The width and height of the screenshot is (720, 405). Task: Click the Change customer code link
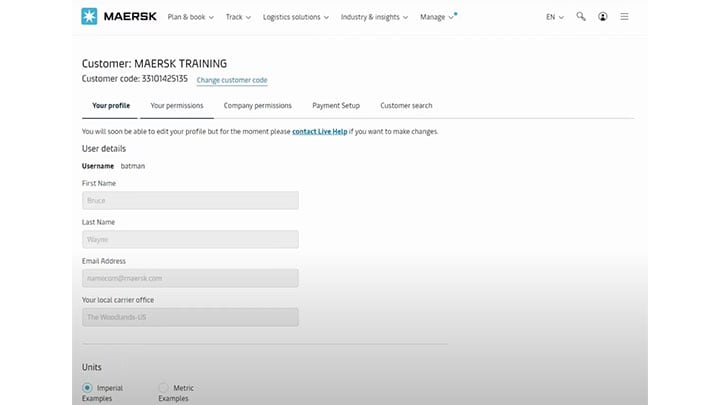[232, 80]
